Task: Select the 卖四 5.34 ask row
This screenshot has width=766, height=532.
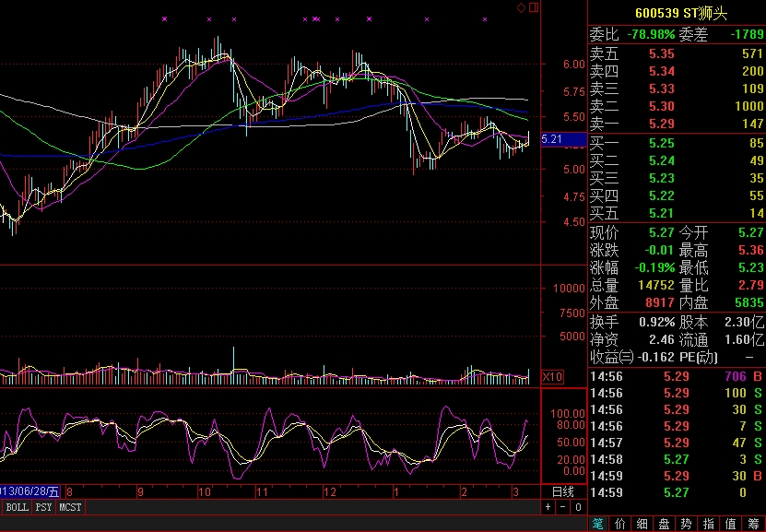Action: coord(677,71)
